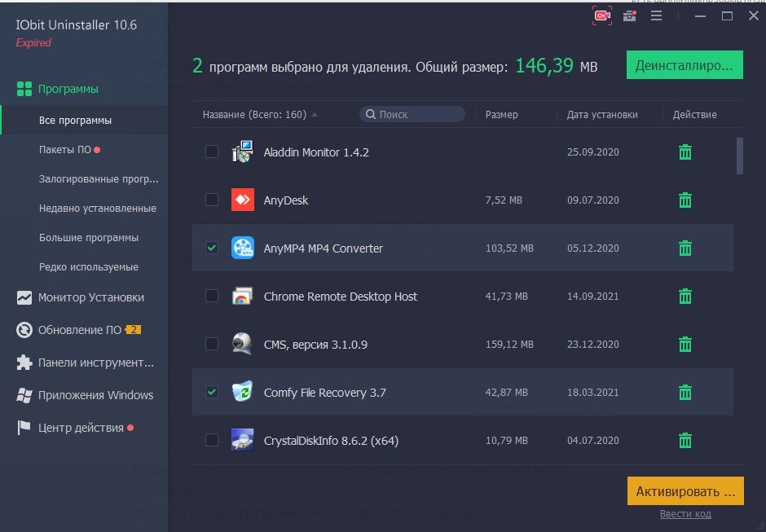
Task: Tick the CMS версия 3.1.0.9 checkbox
Action: point(212,344)
